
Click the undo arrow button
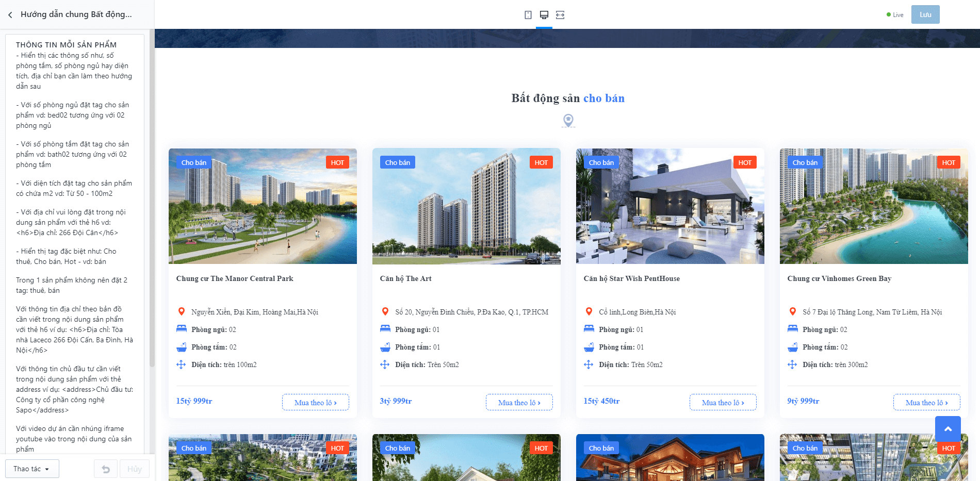click(x=106, y=469)
